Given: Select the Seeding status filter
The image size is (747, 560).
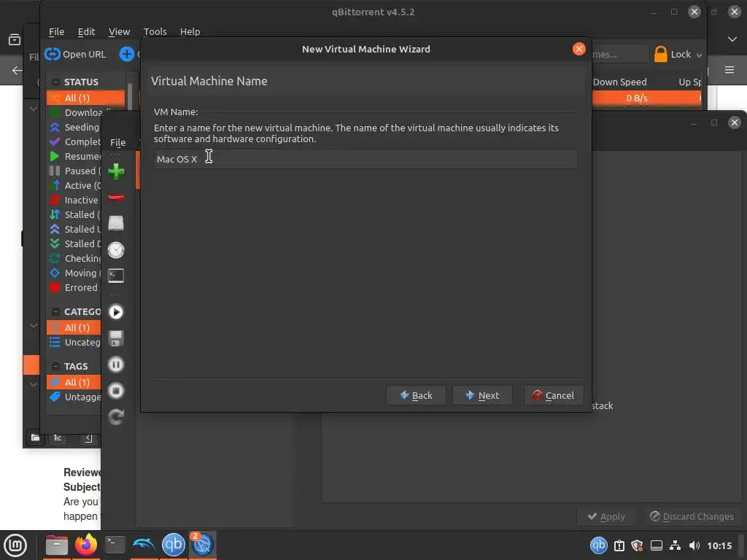Looking at the screenshot, I should point(75,127).
